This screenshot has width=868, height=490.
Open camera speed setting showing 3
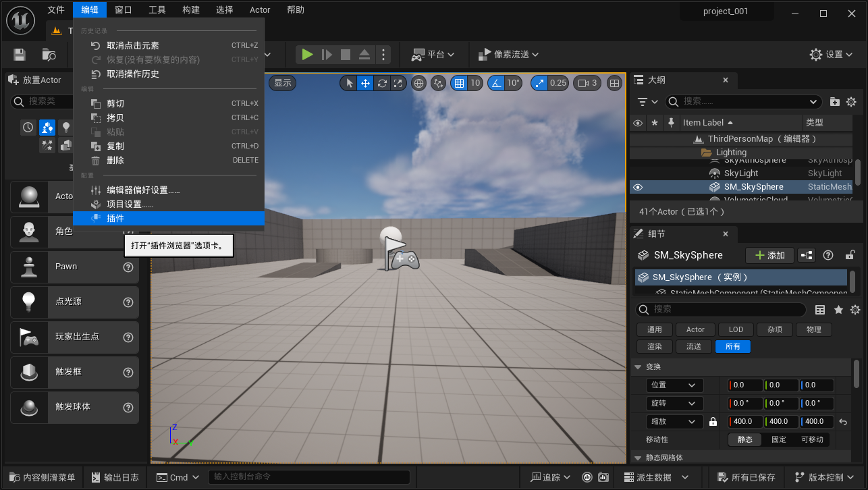click(x=587, y=83)
